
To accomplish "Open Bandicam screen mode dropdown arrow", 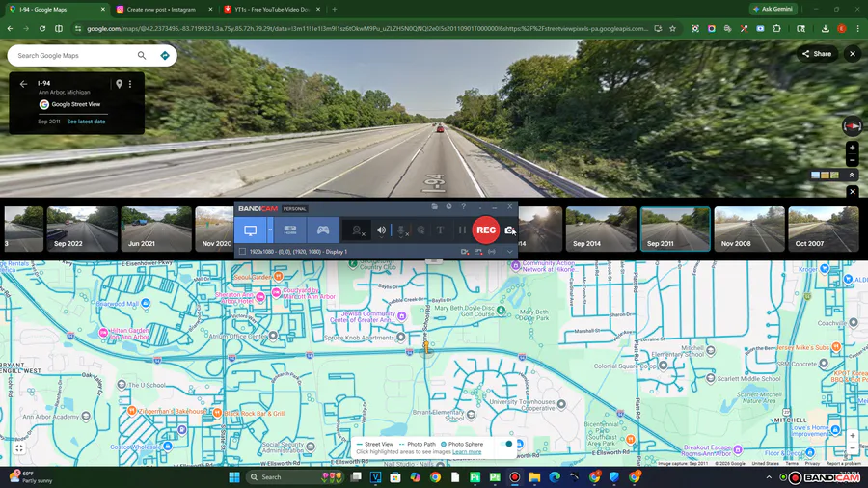I will [270, 230].
